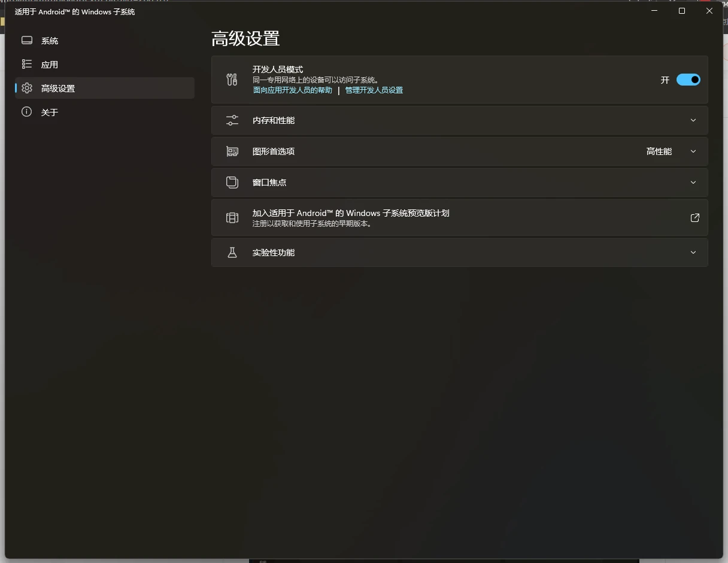Click the 高级设置 page heading
728x563 pixels.
click(245, 39)
